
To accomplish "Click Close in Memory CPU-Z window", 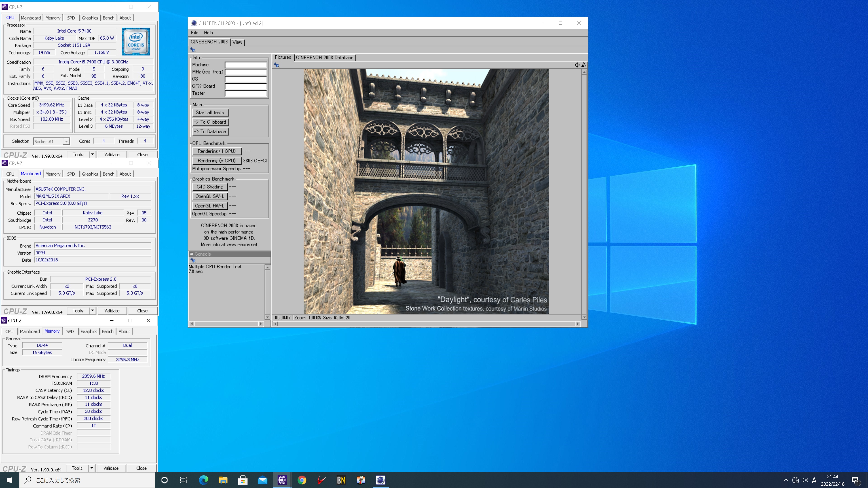I will pos(141,468).
